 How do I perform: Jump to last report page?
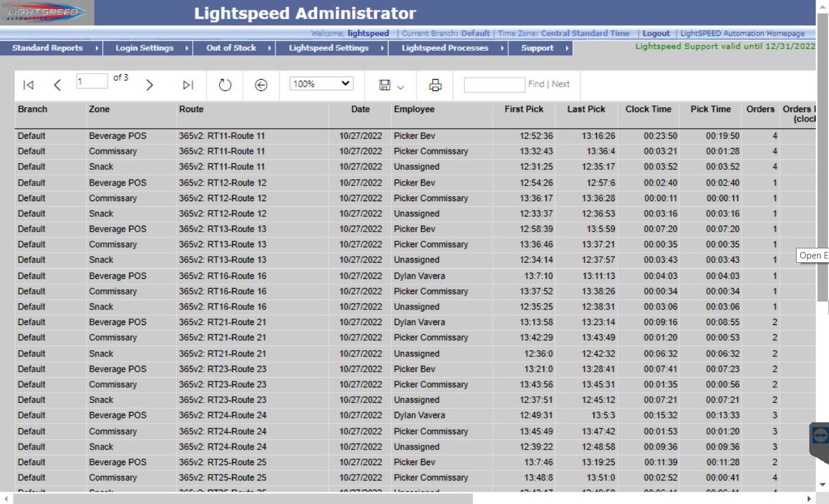pyautogui.click(x=187, y=86)
